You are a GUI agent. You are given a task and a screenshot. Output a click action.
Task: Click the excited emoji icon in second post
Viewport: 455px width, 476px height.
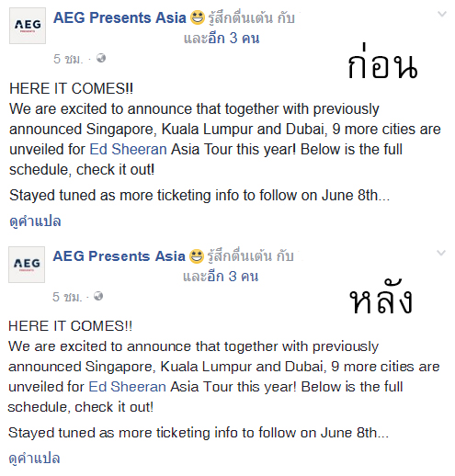[197, 256]
